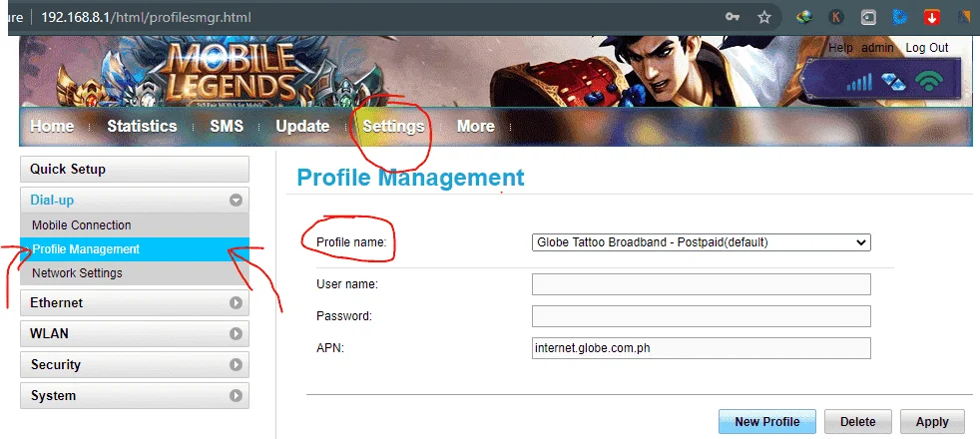Apply the profile changes
The image size is (980, 439).
[932, 421]
